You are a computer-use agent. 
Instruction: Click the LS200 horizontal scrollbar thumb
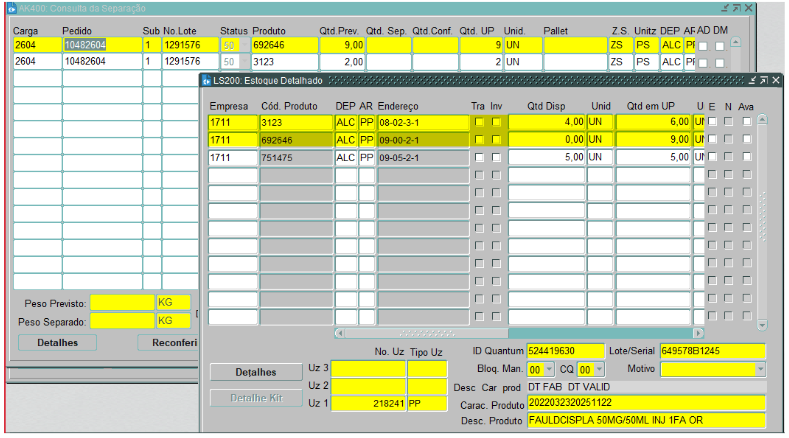pos(425,333)
